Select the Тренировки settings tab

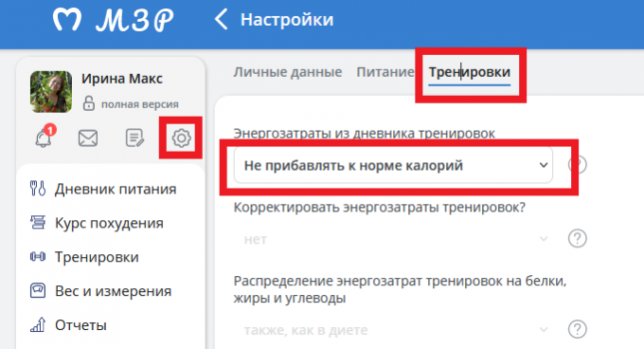tap(470, 72)
